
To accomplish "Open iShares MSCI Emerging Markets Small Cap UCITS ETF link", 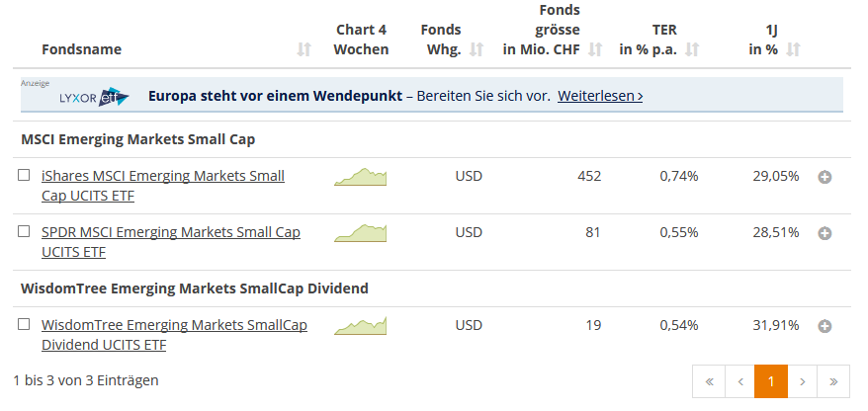I will [163, 186].
